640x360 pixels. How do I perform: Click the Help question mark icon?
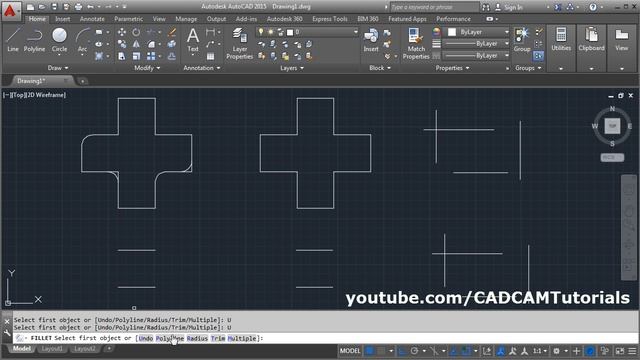pos(593,7)
